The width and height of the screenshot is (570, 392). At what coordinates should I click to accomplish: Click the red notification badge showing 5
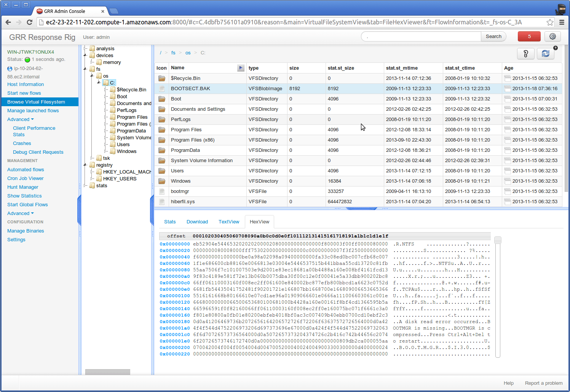point(529,36)
